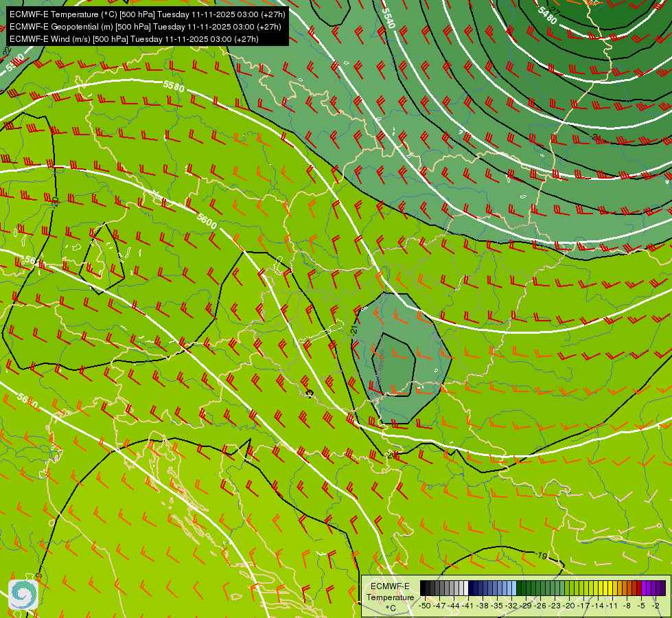672x618 pixels.
Task: Click the -26 value on the legend
Action: point(540,606)
